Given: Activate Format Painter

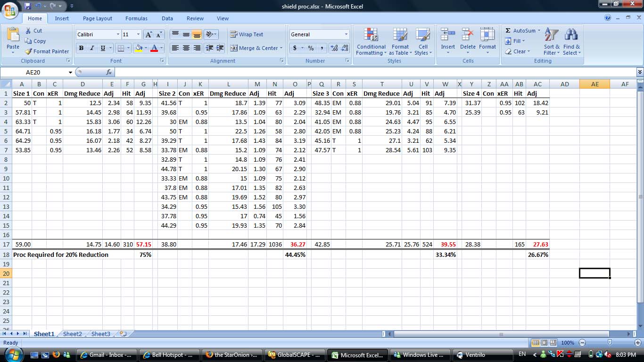Looking at the screenshot, I should (x=47, y=51).
